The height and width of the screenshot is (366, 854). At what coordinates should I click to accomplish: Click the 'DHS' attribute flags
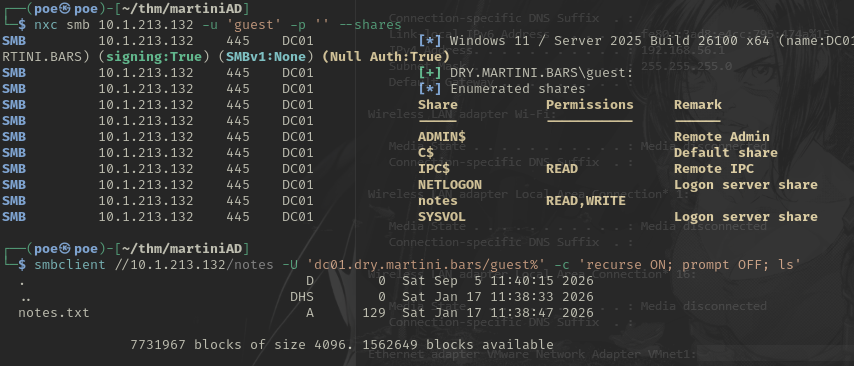pos(302,297)
